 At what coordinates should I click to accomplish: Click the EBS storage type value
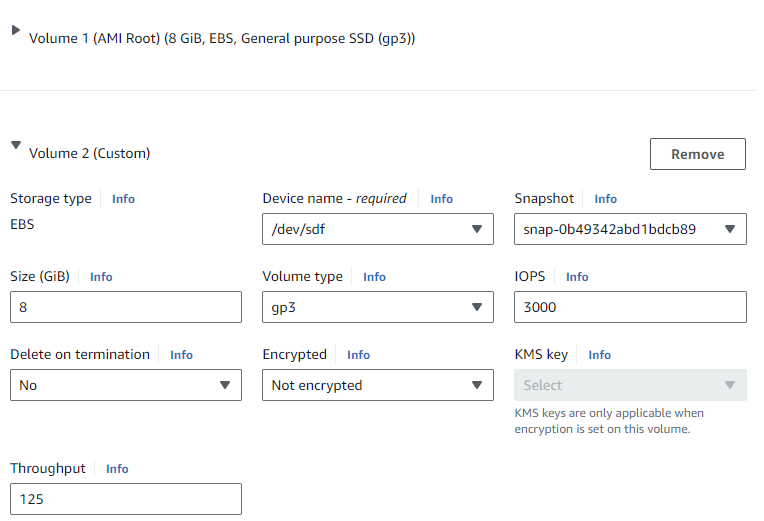pos(22,225)
